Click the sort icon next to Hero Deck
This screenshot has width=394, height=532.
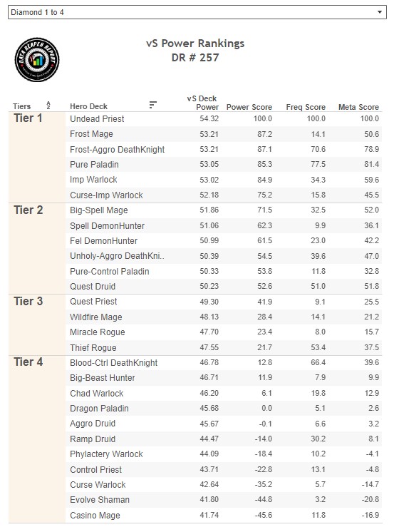point(153,105)
